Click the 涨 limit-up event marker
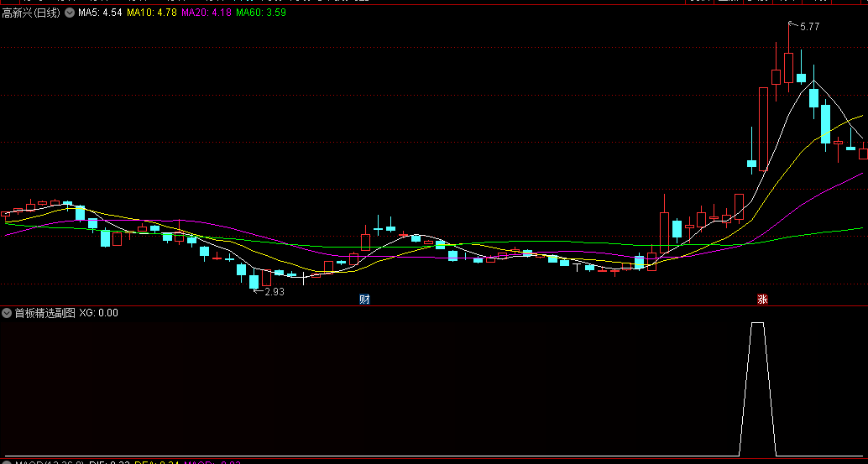The height and width of the screenshot is (464, 868). point(762,300)
